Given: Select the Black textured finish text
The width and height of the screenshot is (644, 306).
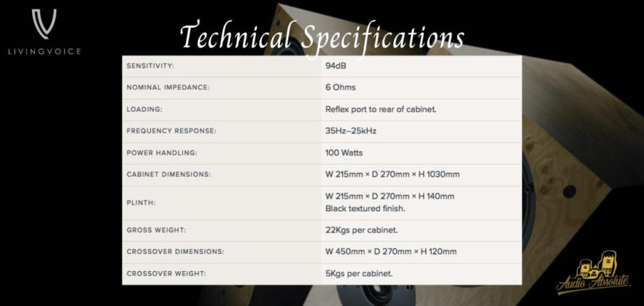Looking at the screenshot, I should 364,207.
